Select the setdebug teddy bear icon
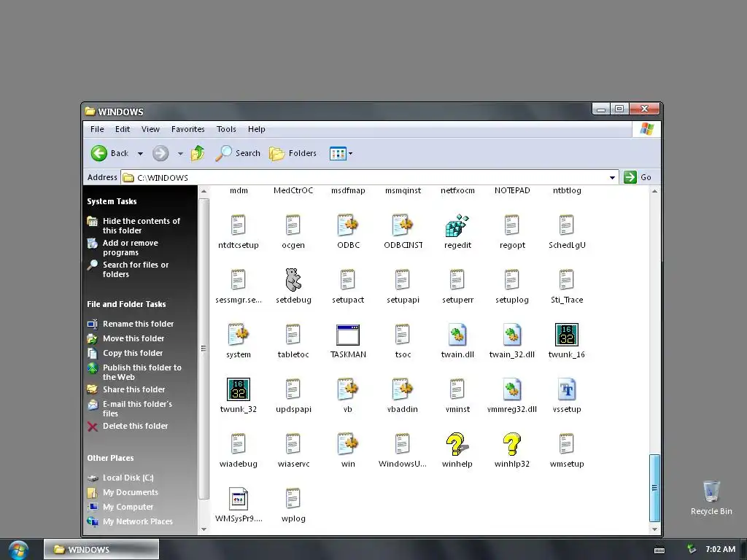 (x=293, y=279)
